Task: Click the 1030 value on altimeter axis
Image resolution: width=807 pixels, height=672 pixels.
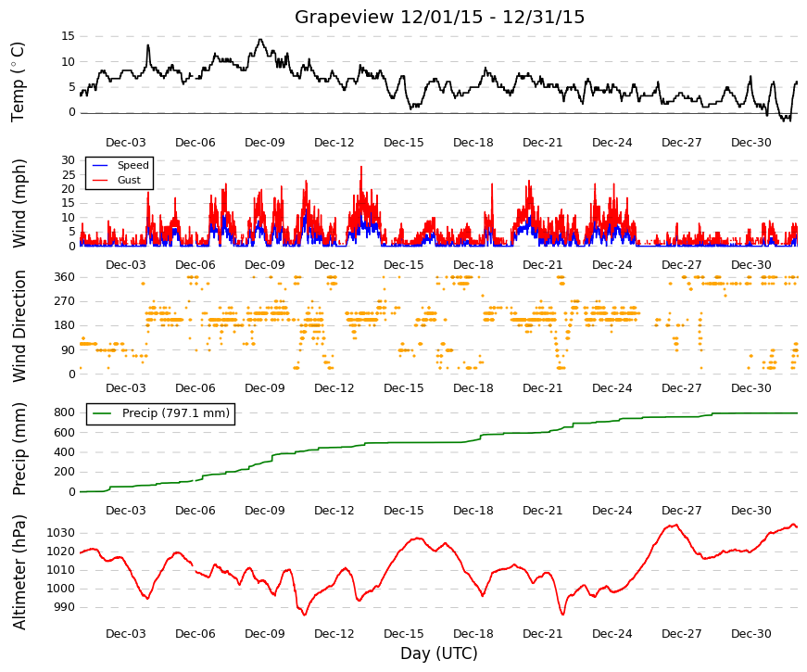Action: point(61,533)
